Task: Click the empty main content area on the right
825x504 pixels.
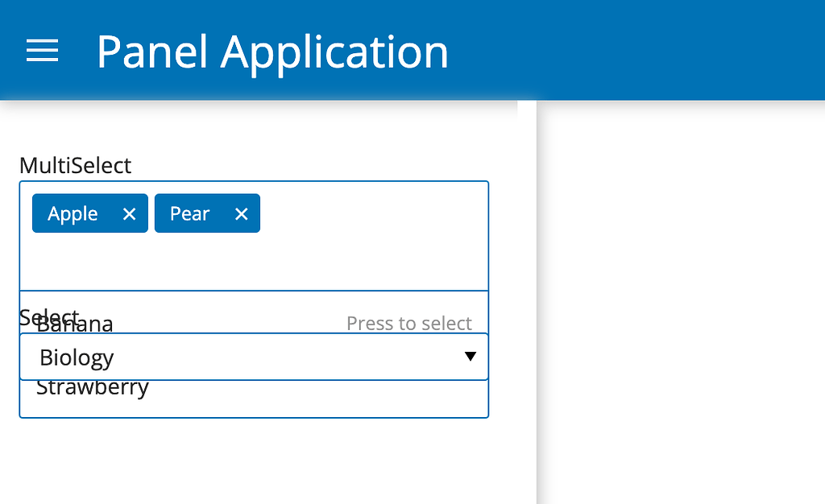Action: point(682,302)
